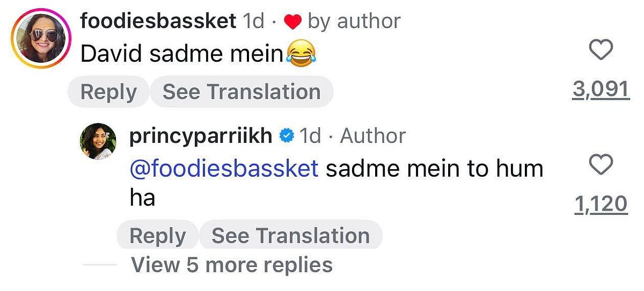This screenshot has height=291, width=644.
Task: Click the "sadme mein to hum ha" reply text
Action: 435,169
